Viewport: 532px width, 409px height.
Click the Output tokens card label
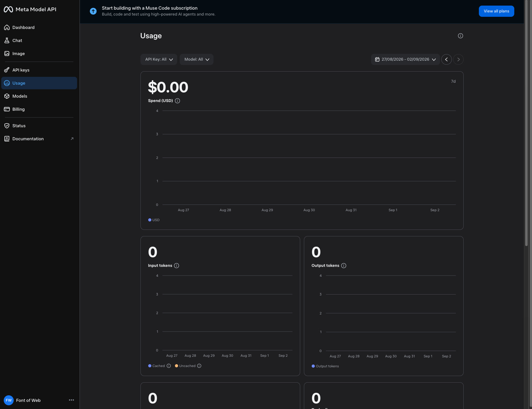[325, 266]
